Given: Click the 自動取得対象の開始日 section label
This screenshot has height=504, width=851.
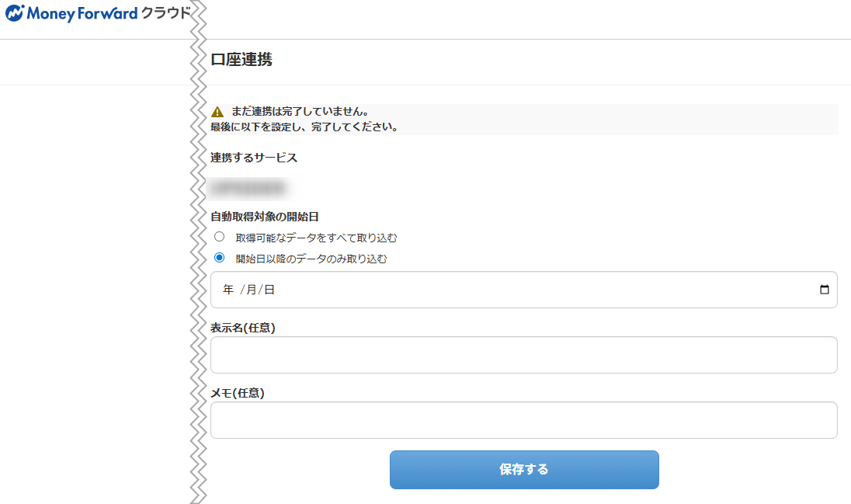Looking at the screenshot, I should pos(265,217).
